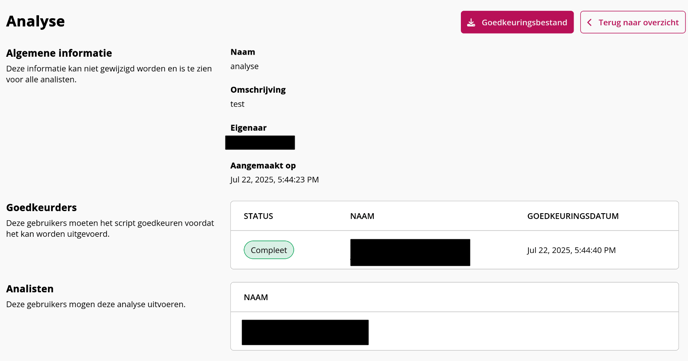Viewport: 688px width, 361px height.
Task: Click the Eigenaar label
Action: pos(248,128)
